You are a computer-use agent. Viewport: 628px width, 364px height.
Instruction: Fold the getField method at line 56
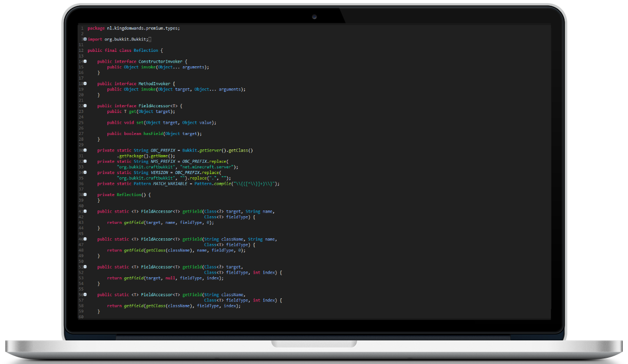85,294
